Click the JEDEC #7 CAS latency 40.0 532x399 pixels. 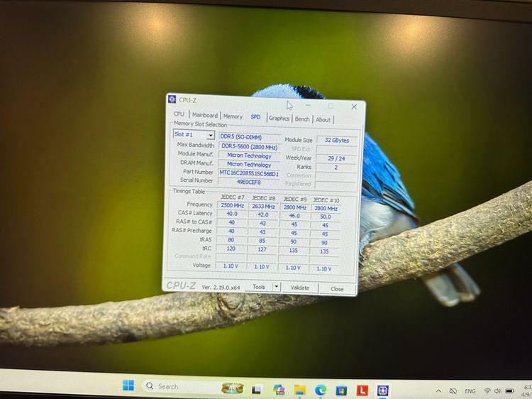pos(232,214)
